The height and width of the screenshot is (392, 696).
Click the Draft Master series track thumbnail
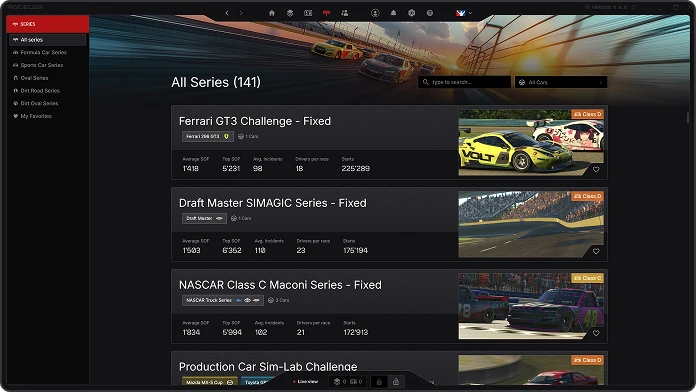(531, 225)
